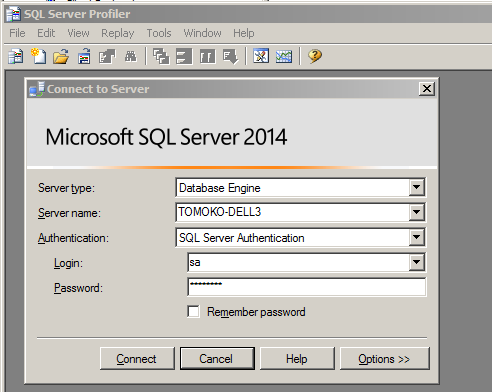Open the Edit menu
The height and width of the screenshot is (392, 492).
coord(46,33)
